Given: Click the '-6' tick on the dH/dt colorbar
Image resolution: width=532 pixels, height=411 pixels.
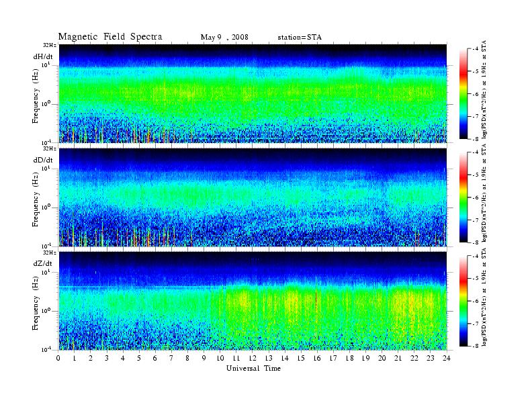Looking at the screenshot, I should point(476,94).
